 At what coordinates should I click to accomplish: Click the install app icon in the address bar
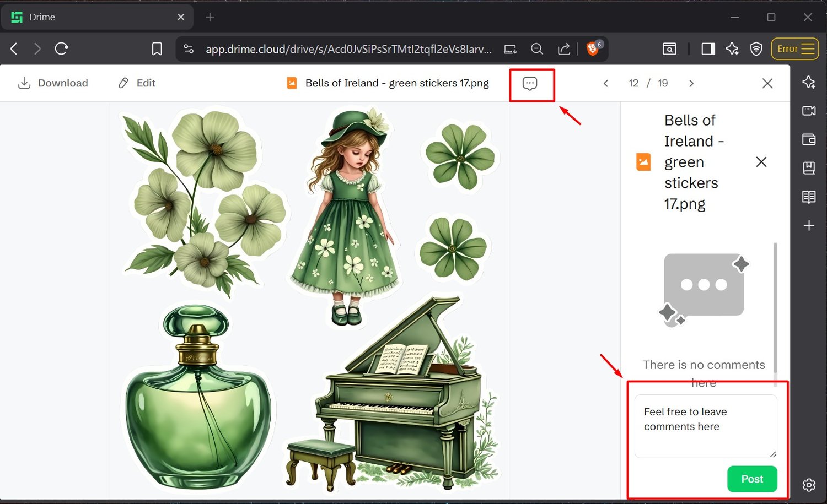click(x=511, y=49)
